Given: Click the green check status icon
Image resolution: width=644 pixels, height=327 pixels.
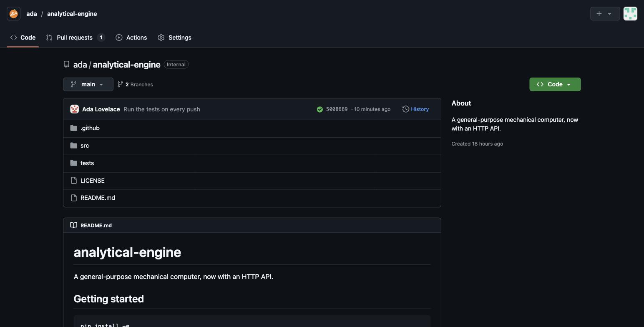Looking at the screenshot, I should [x=319, y=109].
